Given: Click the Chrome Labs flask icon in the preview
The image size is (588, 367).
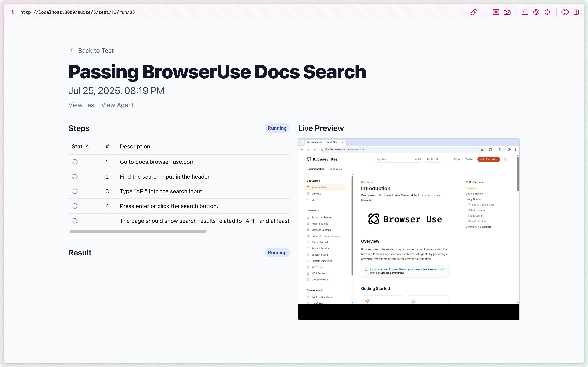Looking at the screenshot, I should point(500,150).
